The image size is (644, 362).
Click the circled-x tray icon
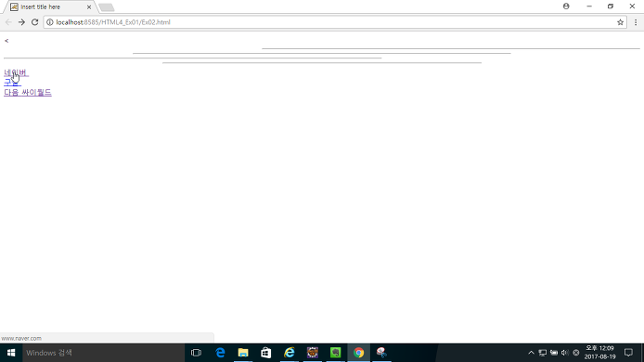pos(576,353)
